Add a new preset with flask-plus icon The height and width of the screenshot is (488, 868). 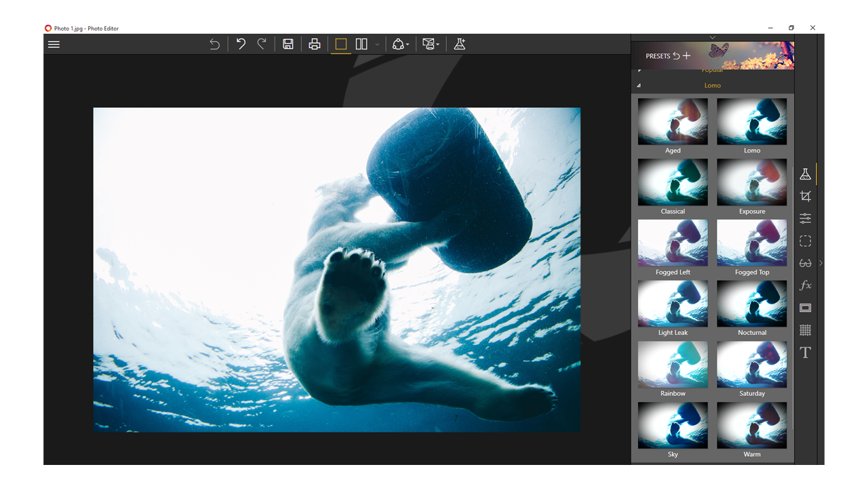460,44
